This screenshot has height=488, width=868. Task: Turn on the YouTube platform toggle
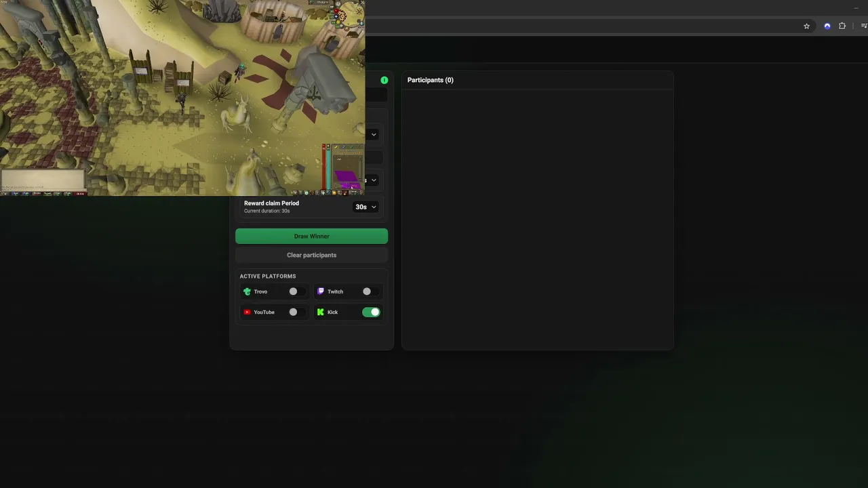click(297, 312)
